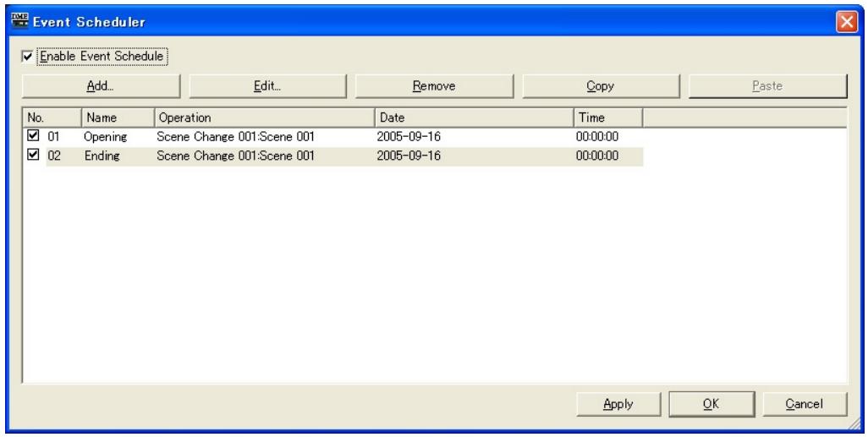Apply the schedule changes
The height and width of the screenshot is (437, 868).
click(x=618, y=404)
